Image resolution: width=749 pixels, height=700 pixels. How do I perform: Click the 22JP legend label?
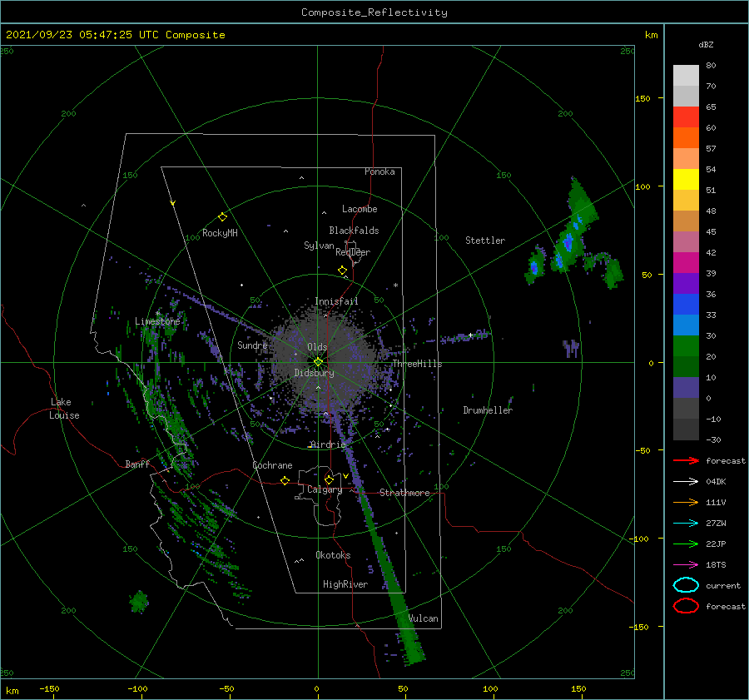pyautogui.click(x=716, y=544)
